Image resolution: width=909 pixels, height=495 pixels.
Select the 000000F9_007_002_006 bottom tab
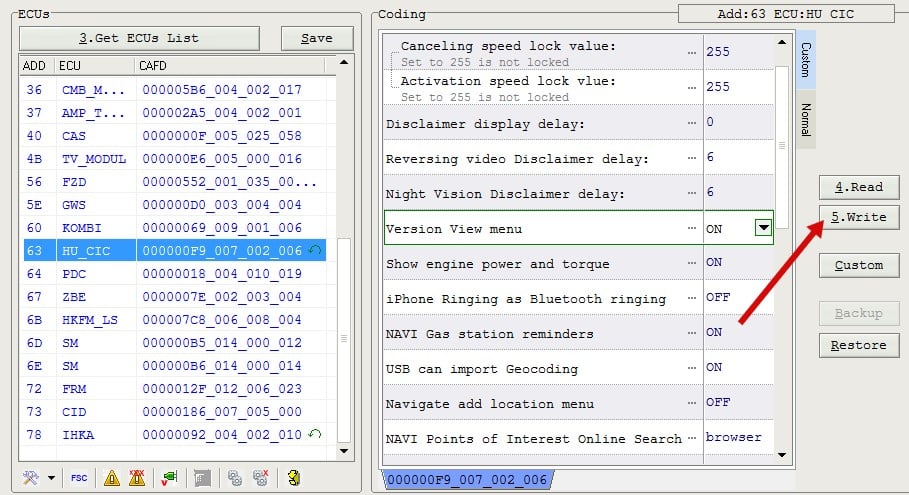pos(467,479)
